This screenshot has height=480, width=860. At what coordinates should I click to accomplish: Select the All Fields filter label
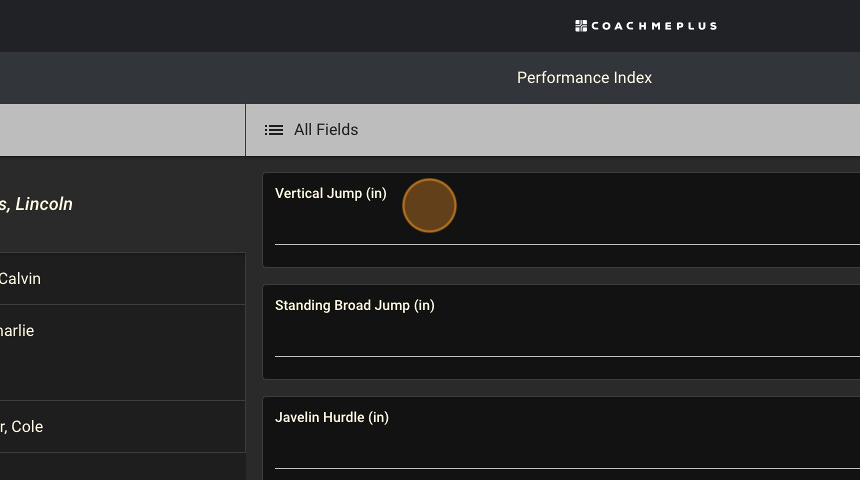coord(326,129)
